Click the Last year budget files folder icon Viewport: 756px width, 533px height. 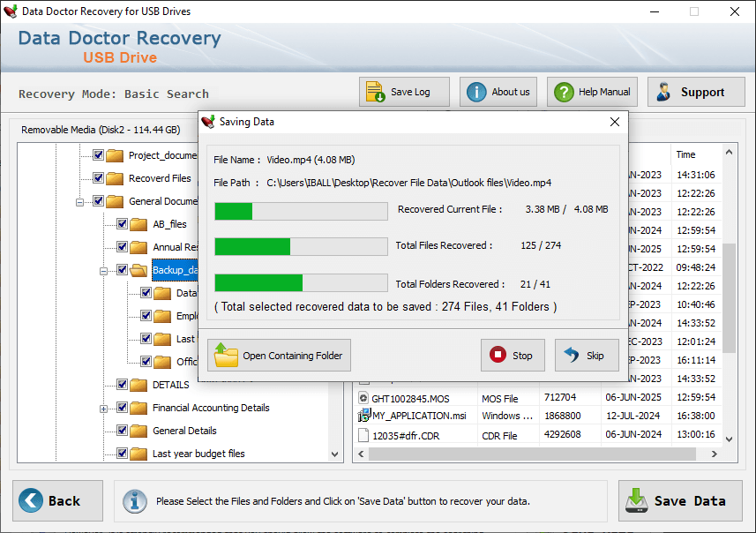point(138,454)
